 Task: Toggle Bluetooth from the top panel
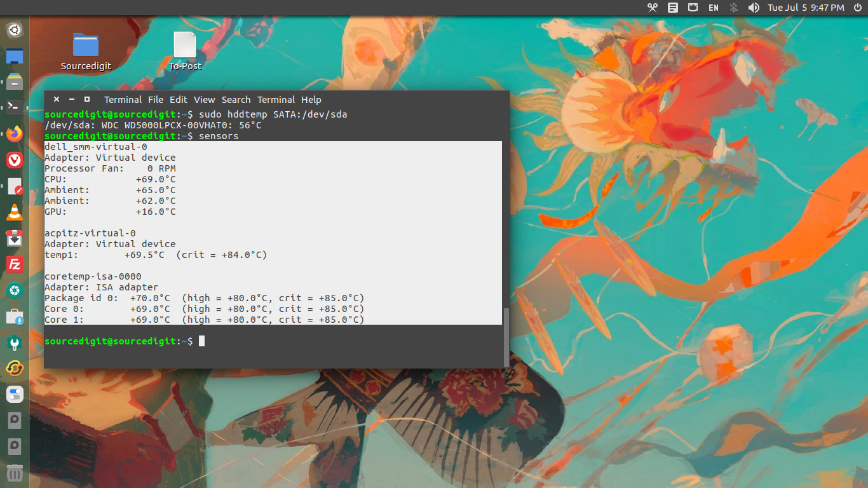point(733,8)
